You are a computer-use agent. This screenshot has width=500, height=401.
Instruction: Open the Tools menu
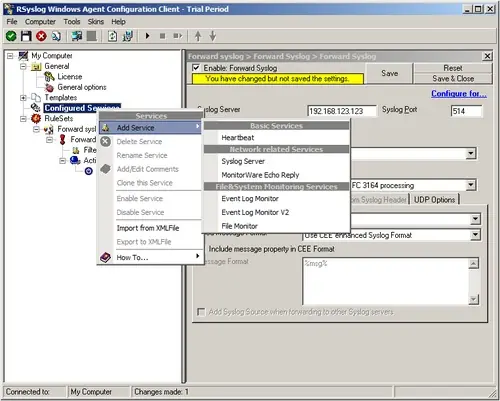click(x=72, y=22)
